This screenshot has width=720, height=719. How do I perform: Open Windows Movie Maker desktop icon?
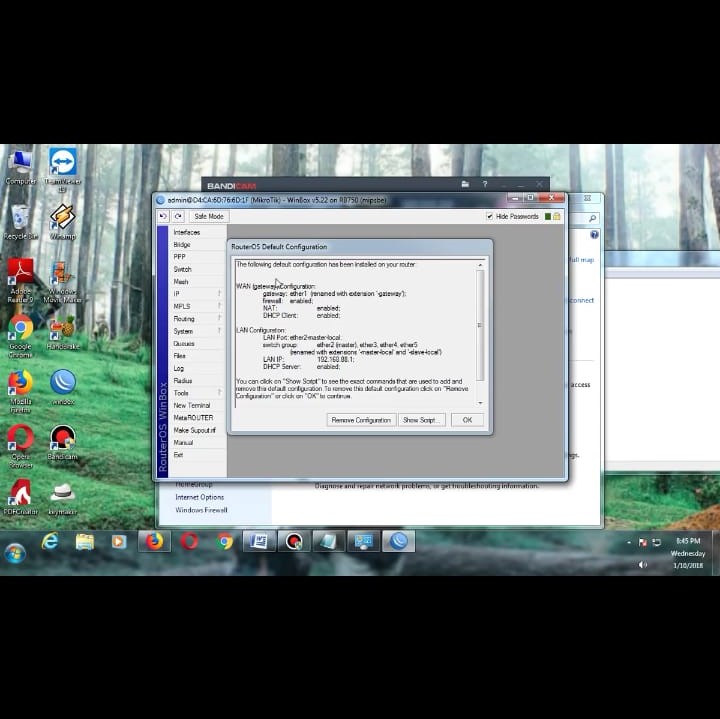click(x=62, y=282)
